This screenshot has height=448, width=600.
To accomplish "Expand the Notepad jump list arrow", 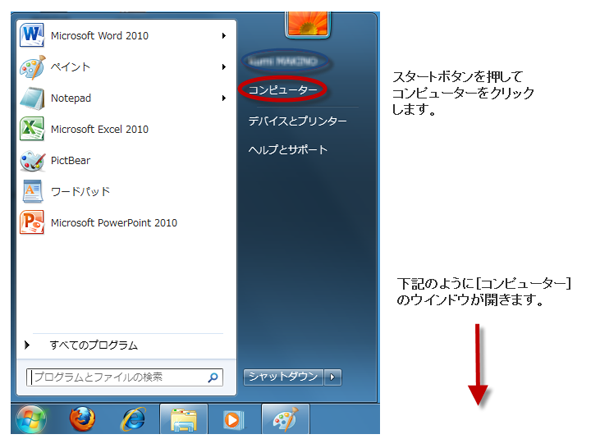I will click(x=224, y=98).
